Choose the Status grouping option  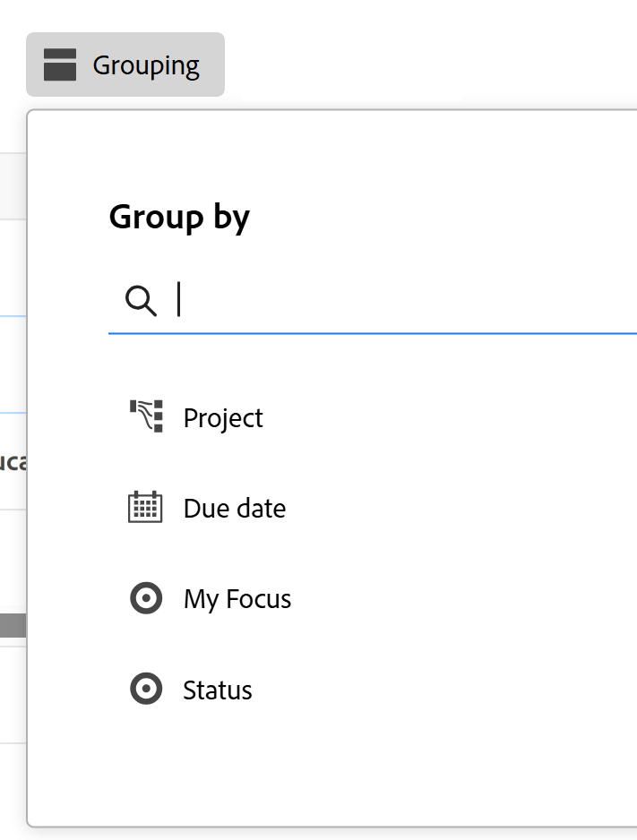(x=216, y=689)
